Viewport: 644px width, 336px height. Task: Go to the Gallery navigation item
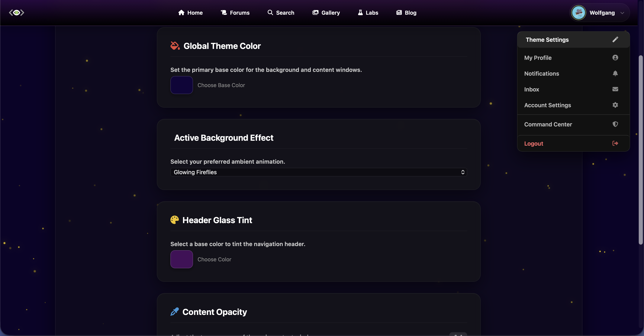(x=326, y=12)
